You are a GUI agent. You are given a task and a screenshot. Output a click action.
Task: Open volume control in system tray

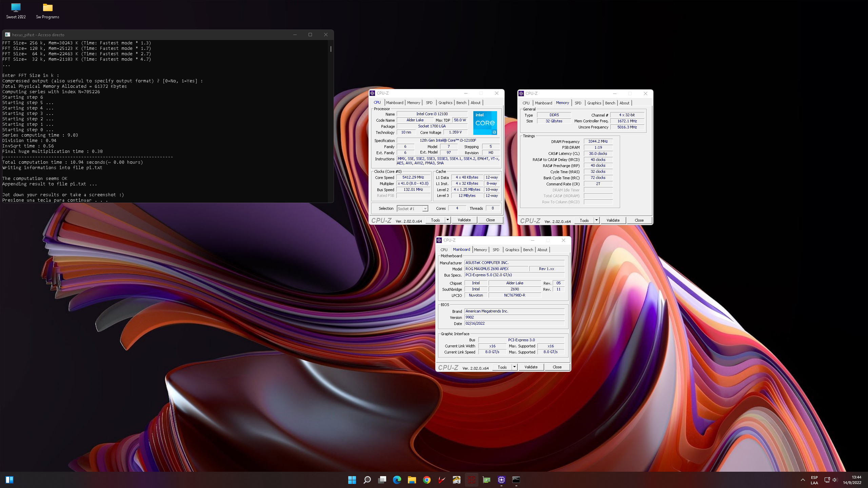pyautogui.click(x=835, y=480)
